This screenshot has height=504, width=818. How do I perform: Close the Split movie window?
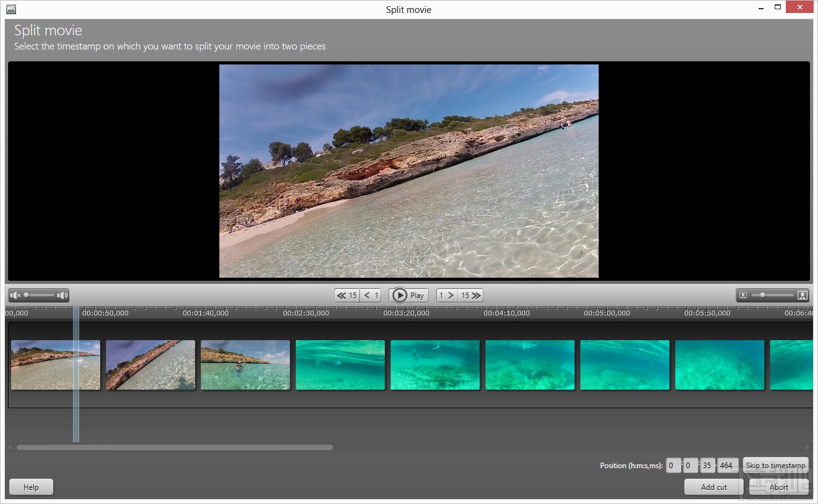pos(800,7)
